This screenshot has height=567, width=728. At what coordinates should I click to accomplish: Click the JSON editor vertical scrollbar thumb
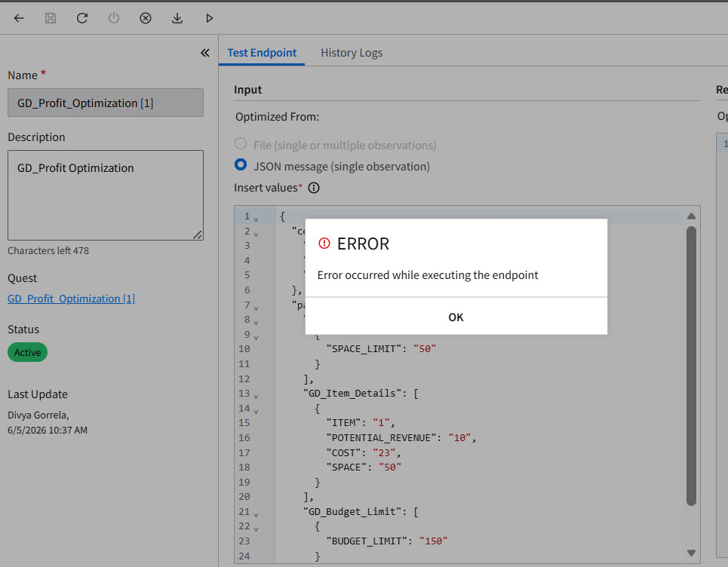point(691,366)
